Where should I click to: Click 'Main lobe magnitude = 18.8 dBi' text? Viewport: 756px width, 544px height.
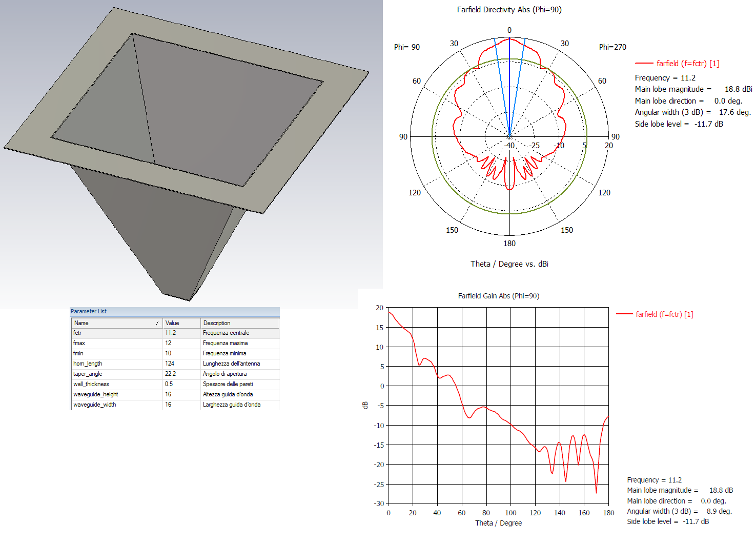[693, 89]
